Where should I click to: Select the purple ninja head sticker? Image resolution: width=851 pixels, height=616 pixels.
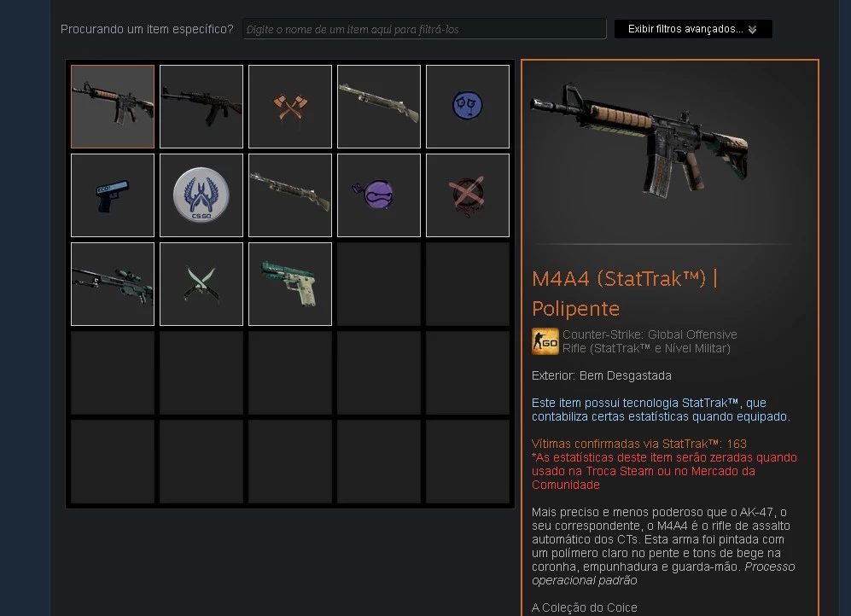[x=379, y=195]
